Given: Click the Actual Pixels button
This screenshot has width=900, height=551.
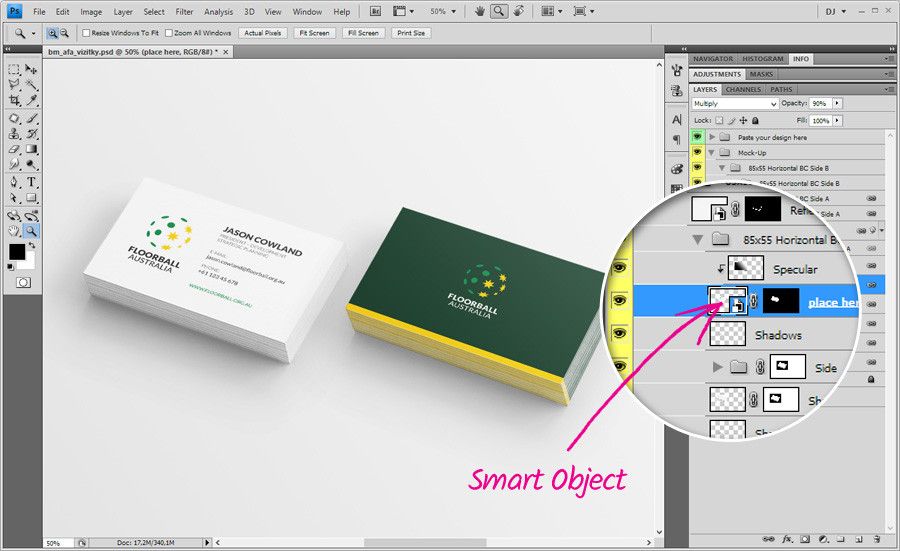Looking at the screenshot, I should (262, 33).
